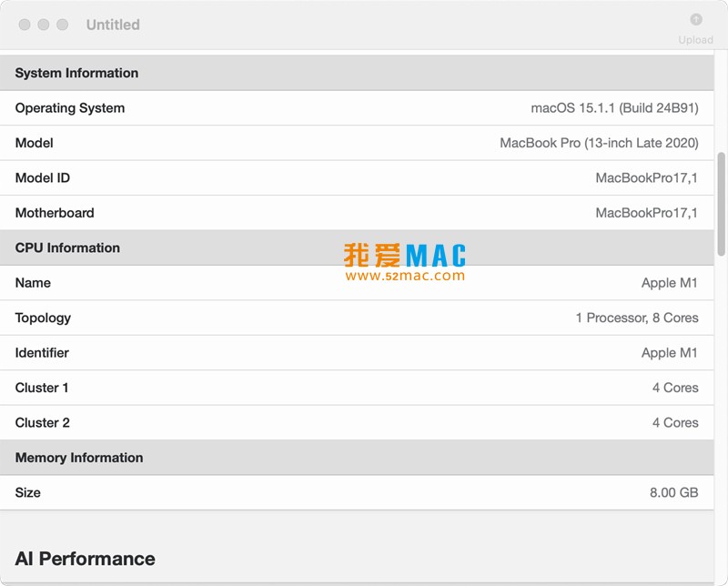Select the Identifier label
The width and height of the screenshot is (728, 586).
(42, 353)
